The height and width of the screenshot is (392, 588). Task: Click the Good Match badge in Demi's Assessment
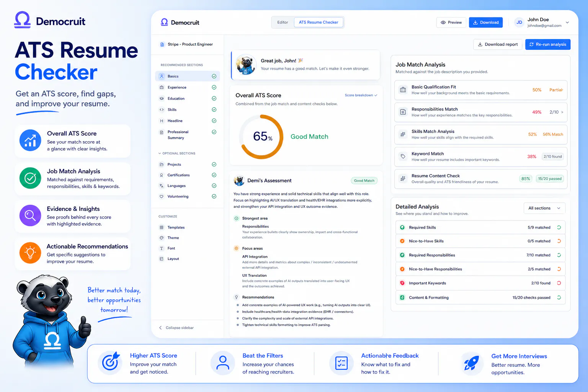point(364,181)
